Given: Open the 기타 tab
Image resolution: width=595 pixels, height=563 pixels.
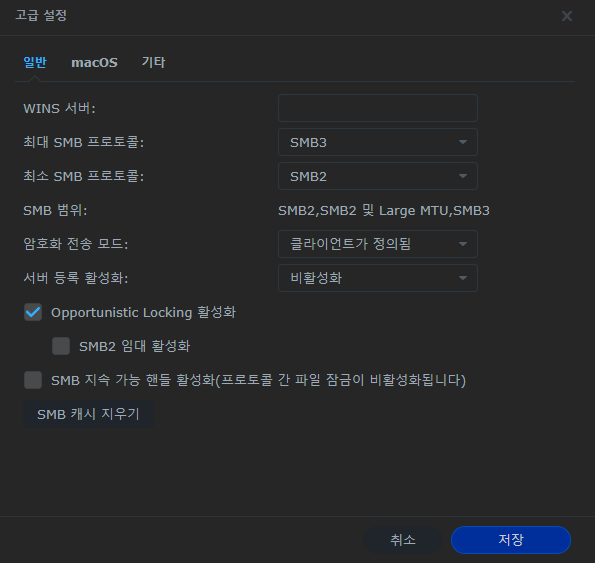Looking at the screenshot, I should (x=153, y=62).
